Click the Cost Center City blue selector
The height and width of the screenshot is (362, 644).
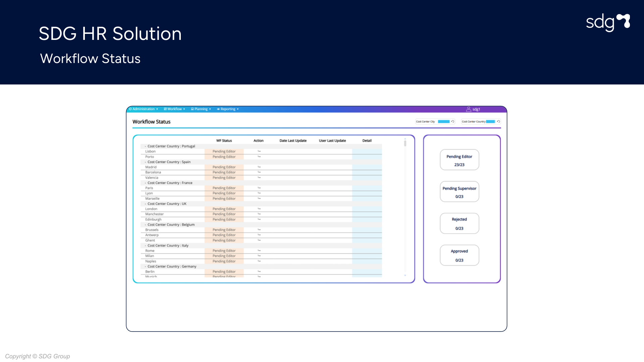(443, 122)
